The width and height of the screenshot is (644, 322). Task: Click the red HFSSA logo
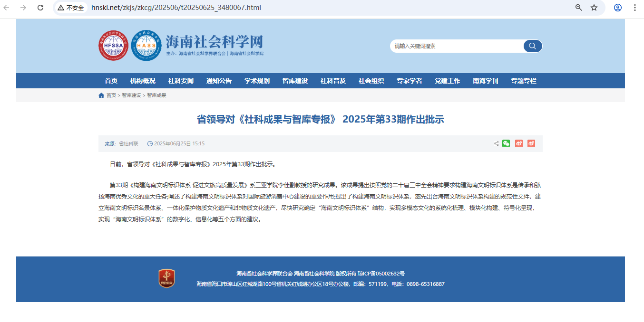[113, 46]
